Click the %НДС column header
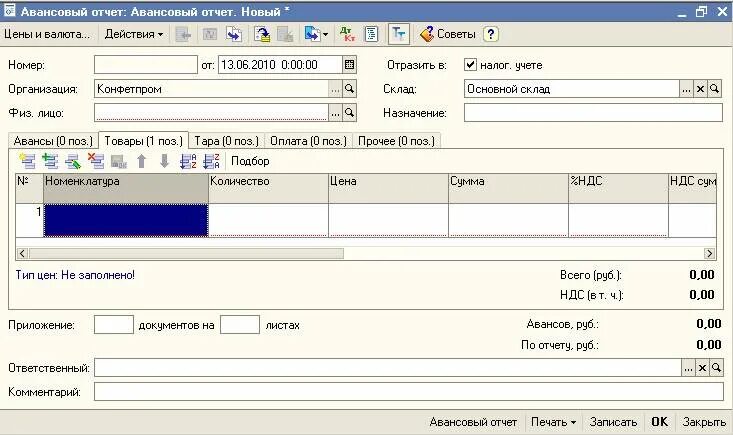 pyautogui.click(x=618, y=188)
